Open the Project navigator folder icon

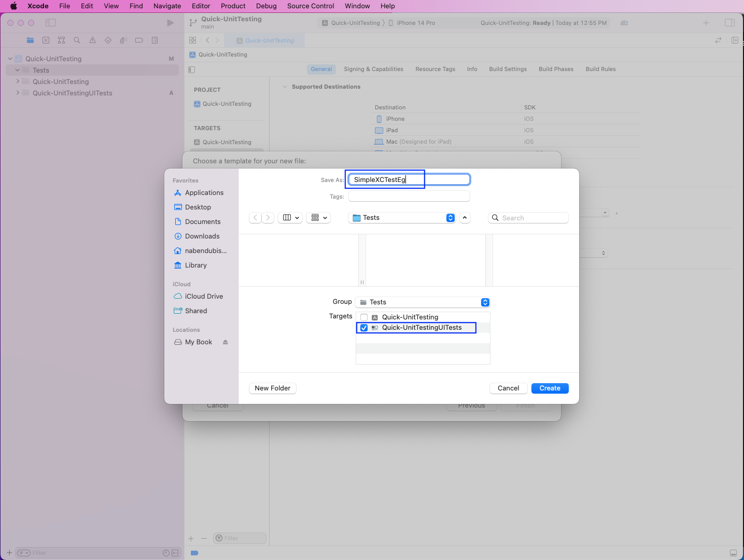(30, 40)
